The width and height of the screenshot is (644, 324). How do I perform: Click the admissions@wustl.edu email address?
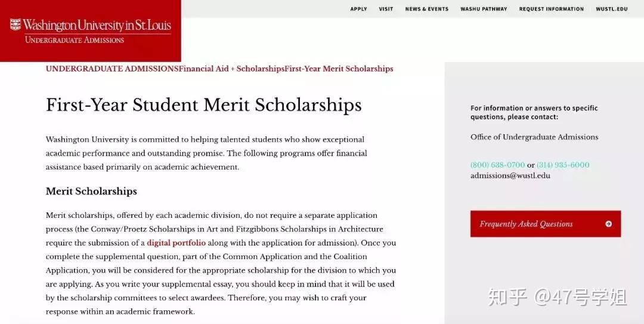click(x=510, y=175)
